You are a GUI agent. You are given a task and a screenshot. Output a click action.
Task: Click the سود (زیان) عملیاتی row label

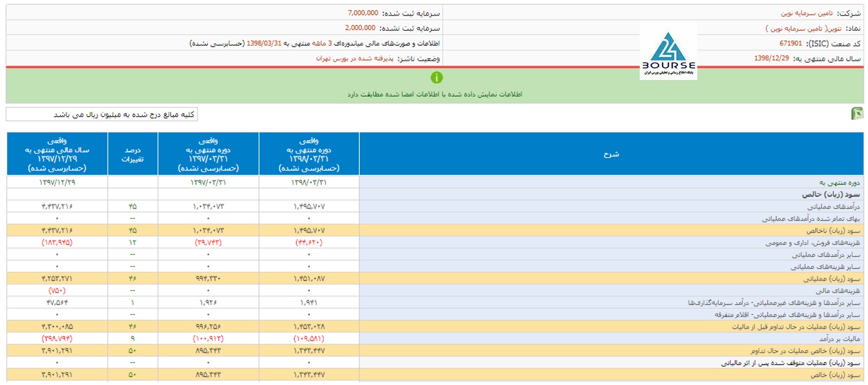(x=831, y=279)
